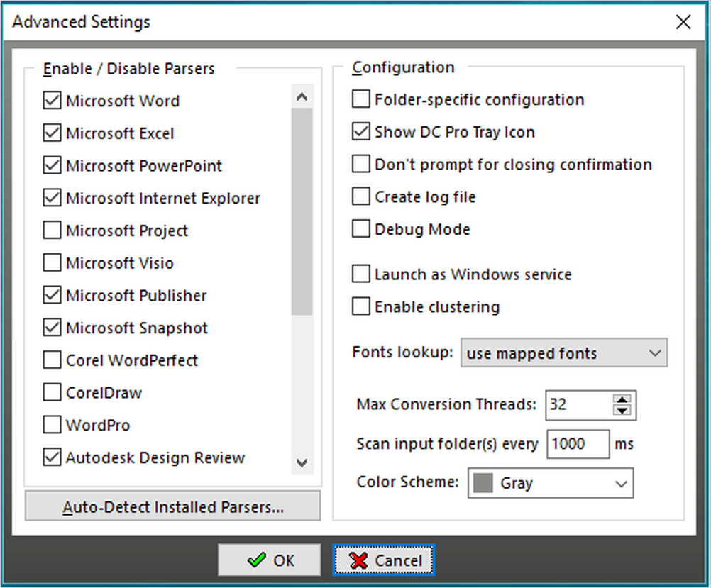The image size is (711, 588).
Task: Click the parsers list scroll down arrow
Action: [x=302, y=462]
